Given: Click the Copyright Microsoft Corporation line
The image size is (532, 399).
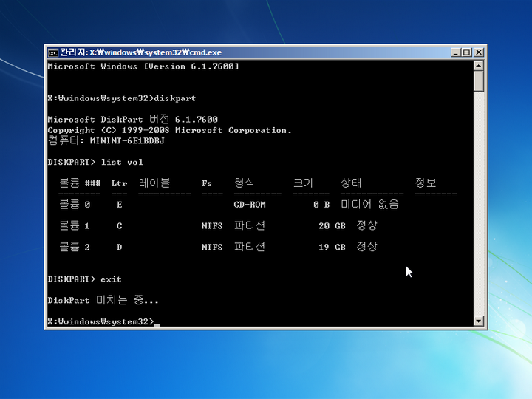Looking at the screenshot, I should click(x=169, y=130).
